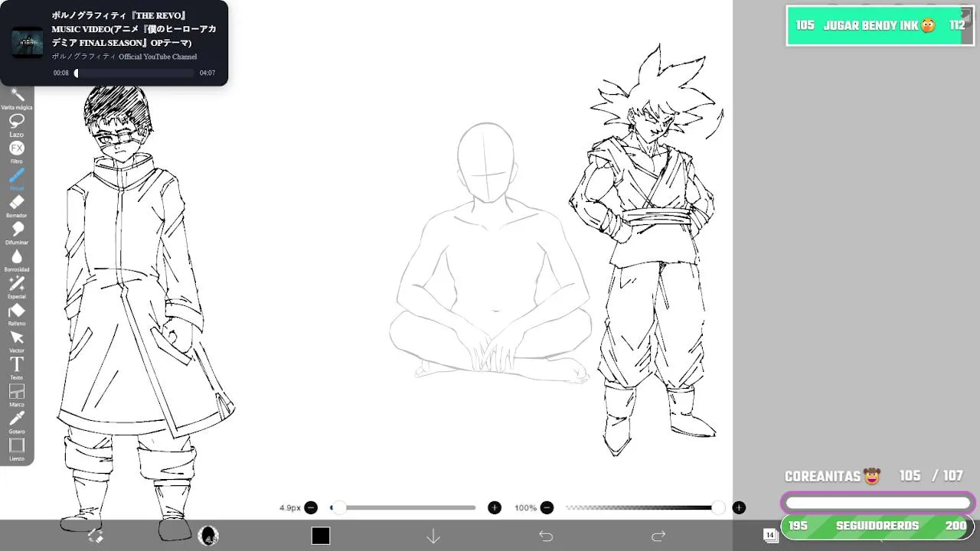Select the Relleno fill bucket tool
The height and width of the screenshot is (551, 980).
[x=17, y=314]
